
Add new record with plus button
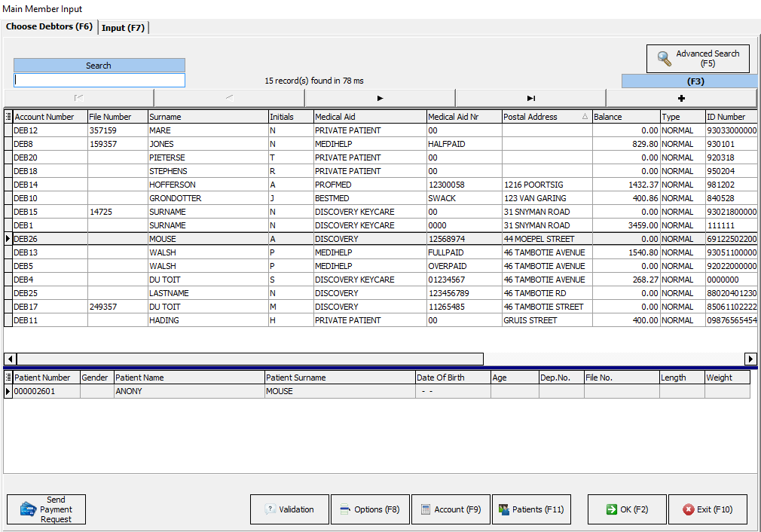tap(681, 98)
